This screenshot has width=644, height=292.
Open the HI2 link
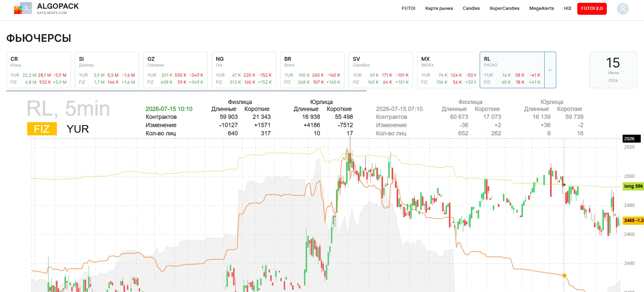[x=567, y=8]
